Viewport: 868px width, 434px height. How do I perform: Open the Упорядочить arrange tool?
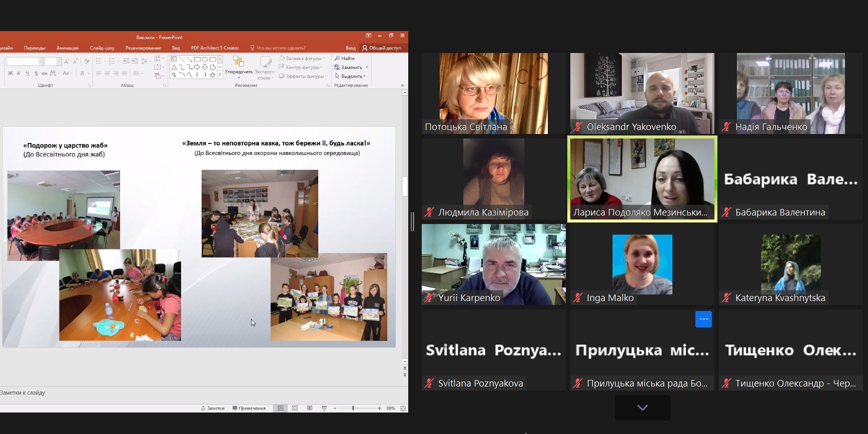point(239,67)
